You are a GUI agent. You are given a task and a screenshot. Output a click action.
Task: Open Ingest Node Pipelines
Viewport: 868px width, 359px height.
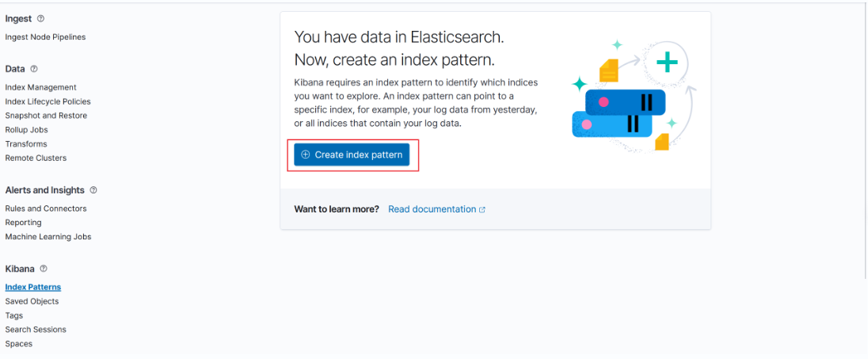[45, 37]
